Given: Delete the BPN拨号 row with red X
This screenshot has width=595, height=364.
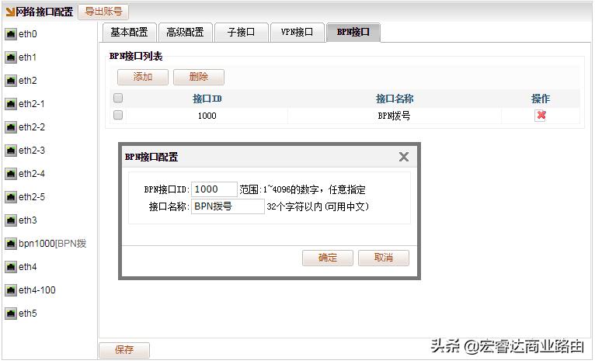Looking at the screenshot, I should 541,116.
